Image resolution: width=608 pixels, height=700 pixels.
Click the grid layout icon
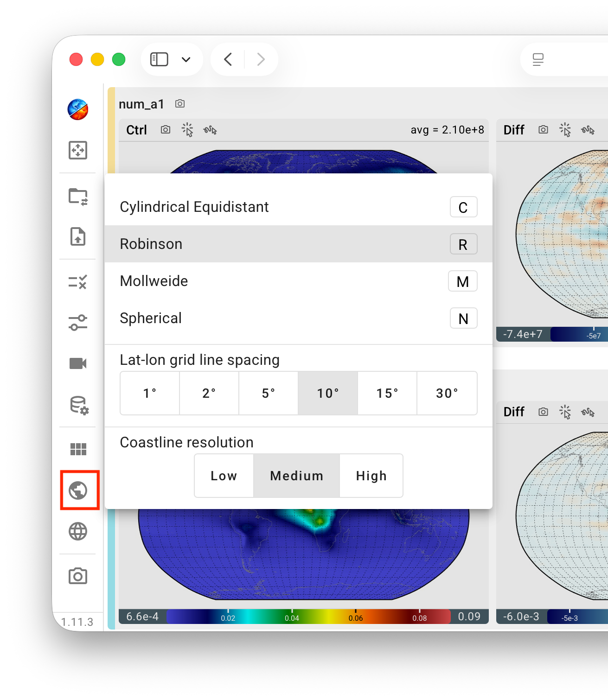[x=78, y=449]
